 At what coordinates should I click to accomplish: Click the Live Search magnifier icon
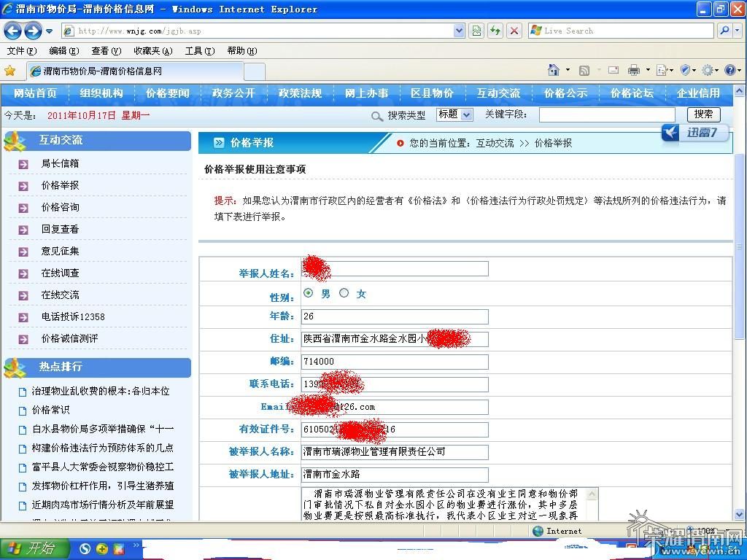(x=724, y=31)
